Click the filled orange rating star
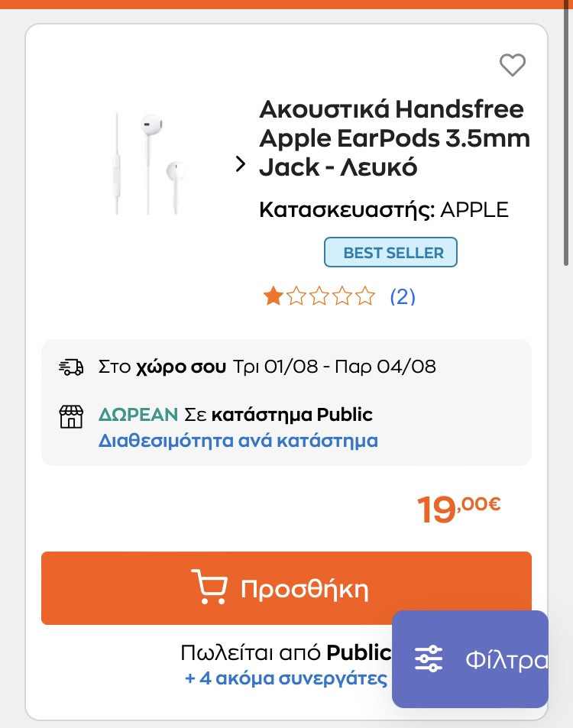The image size is (573, 728). point(272,296)
